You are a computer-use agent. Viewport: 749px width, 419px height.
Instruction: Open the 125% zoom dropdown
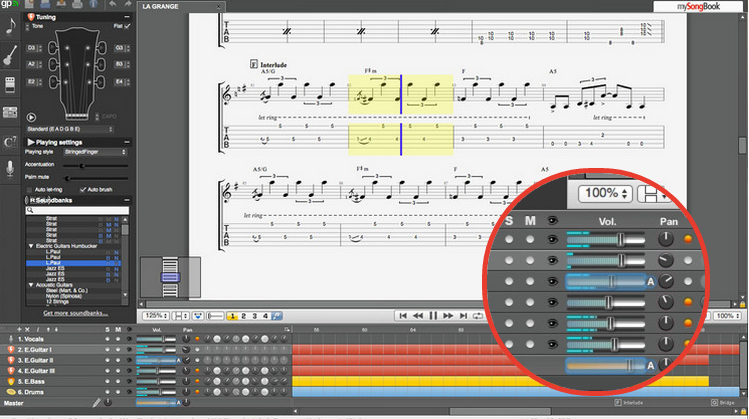click(155, 316)
